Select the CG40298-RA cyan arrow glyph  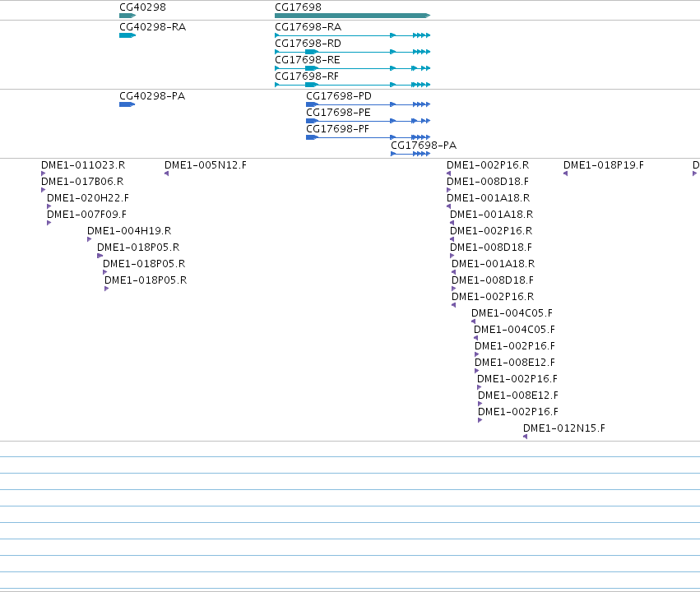(x=127, y=35)
